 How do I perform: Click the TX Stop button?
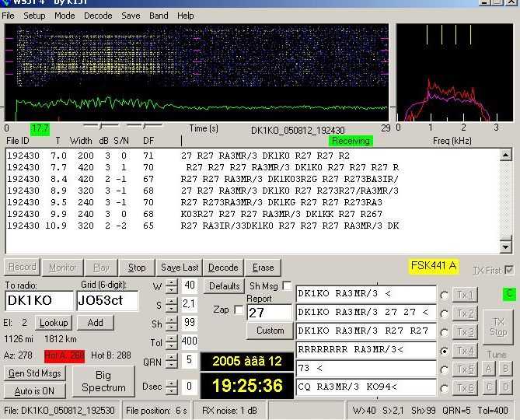(x=498, y=327)
